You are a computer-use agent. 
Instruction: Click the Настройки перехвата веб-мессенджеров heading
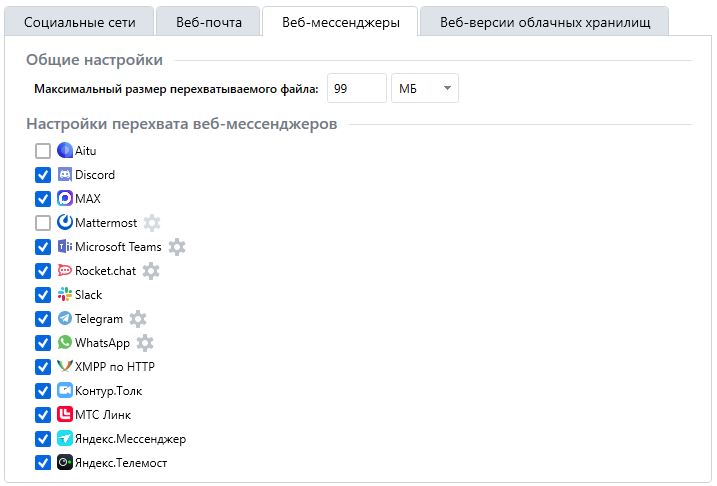(182, 123)
